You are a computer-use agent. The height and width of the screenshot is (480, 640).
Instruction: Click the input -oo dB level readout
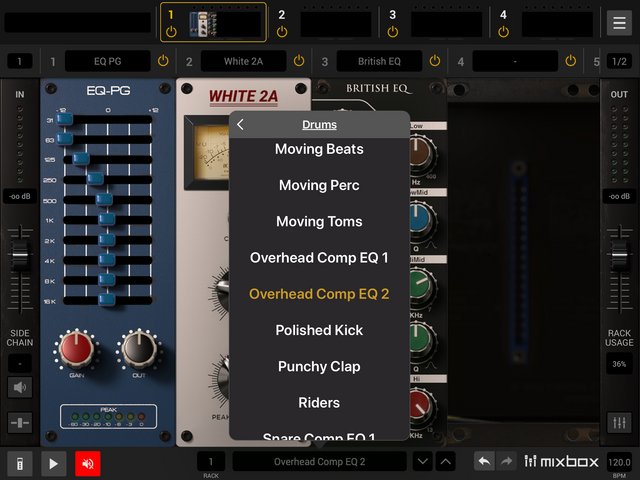coord(20,196)
